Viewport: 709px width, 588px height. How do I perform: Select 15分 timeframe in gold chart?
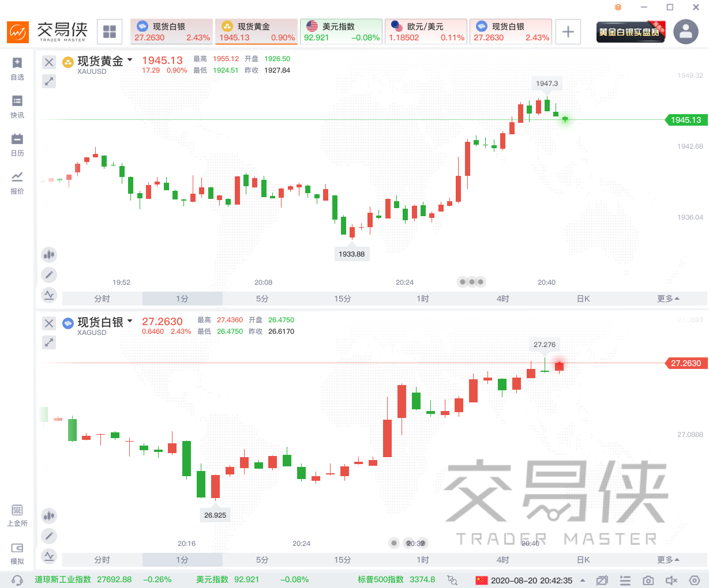(x=343, y=299)
